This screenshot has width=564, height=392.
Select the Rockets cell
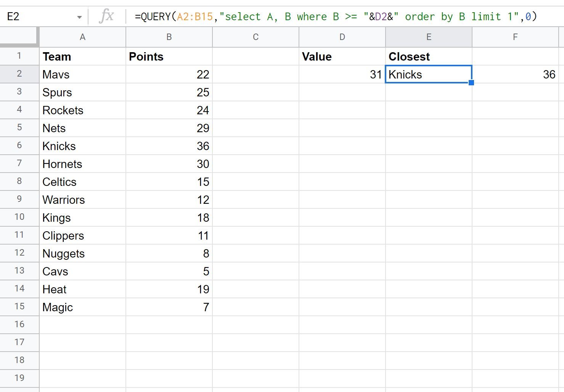82,110
